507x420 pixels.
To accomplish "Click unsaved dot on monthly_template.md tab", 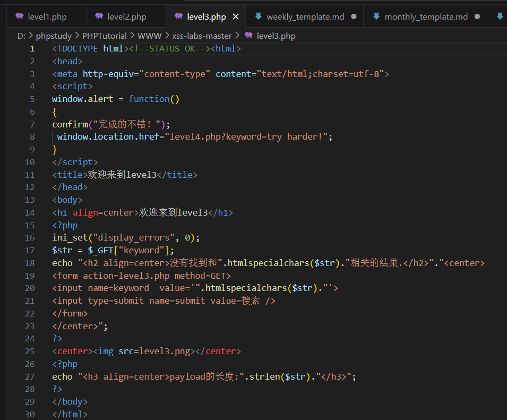I will [477, 16].
